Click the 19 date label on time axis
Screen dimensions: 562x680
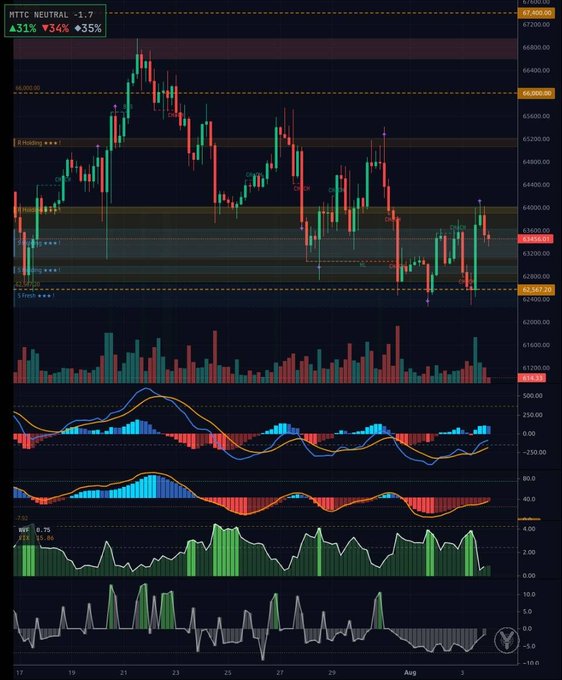pos(72,673)
